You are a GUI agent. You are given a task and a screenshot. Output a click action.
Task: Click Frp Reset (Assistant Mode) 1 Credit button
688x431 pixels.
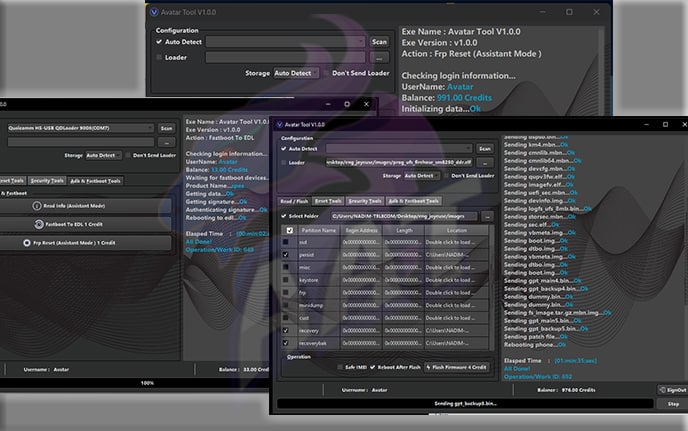(85, 243)
